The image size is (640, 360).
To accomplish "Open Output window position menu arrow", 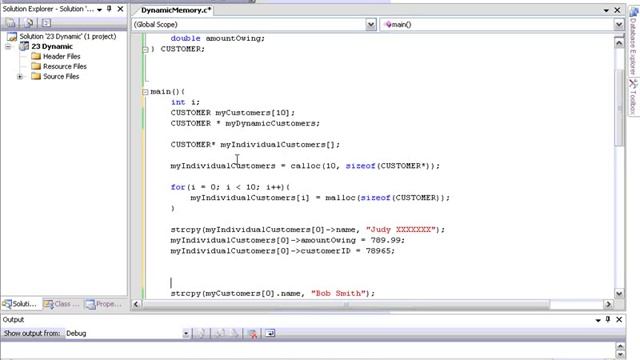I will tap(598, 320).
